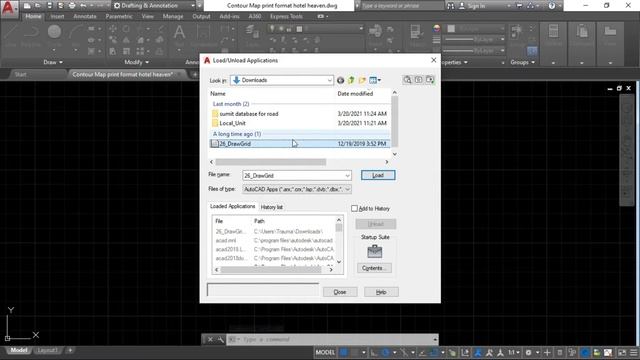
Task: Tick the Add to History checkbox
Action: pyautogui.click(x=354, y=209)
